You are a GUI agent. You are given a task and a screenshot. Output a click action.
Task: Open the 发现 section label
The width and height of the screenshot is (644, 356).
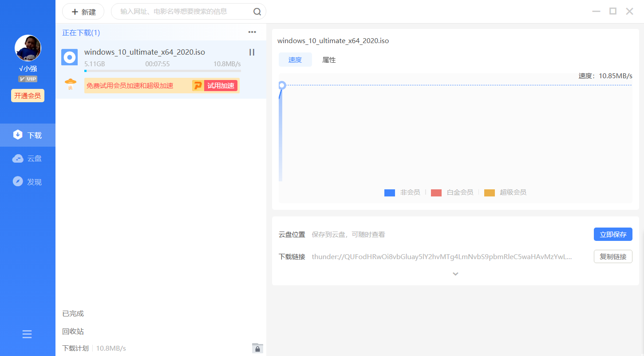[x=35, y=182]
